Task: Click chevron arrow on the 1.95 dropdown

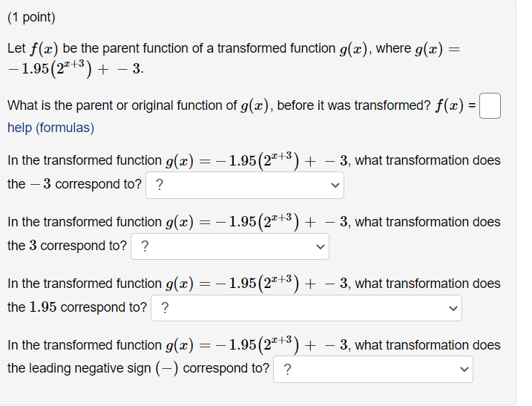Action: pyautogui.click(x=453, y=308)
